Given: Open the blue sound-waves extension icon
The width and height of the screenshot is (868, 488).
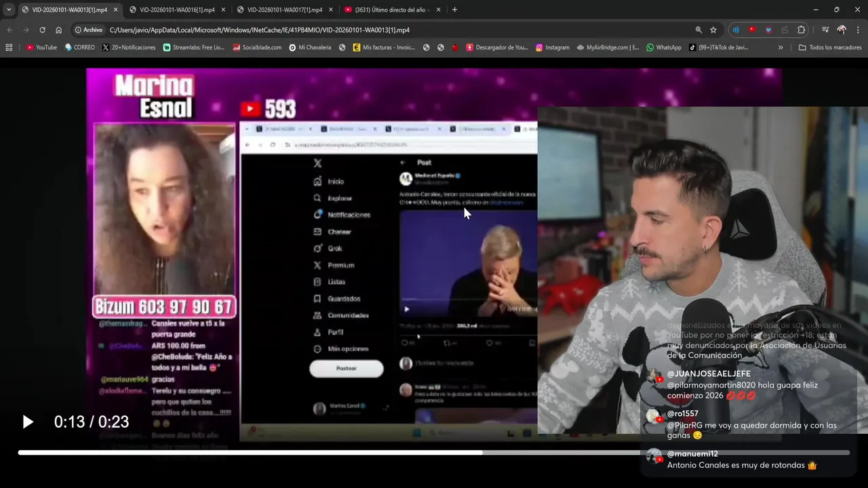Looking at the screenshot, I should (736, 30).
